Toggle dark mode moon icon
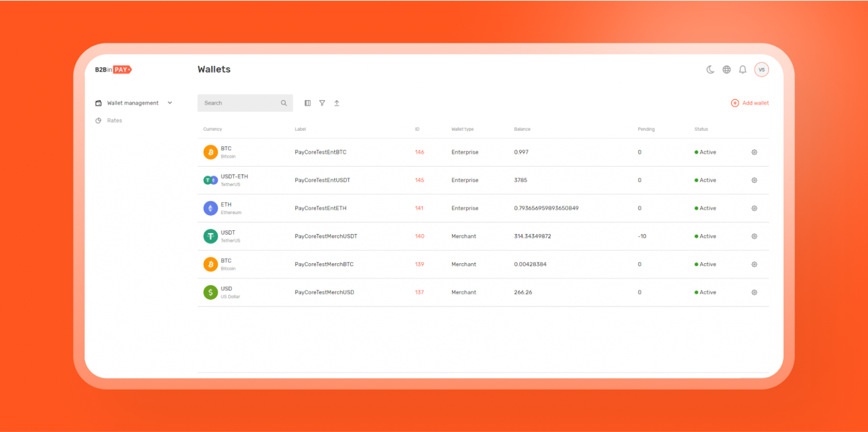The image size is (868, 432). pos(711,69)
